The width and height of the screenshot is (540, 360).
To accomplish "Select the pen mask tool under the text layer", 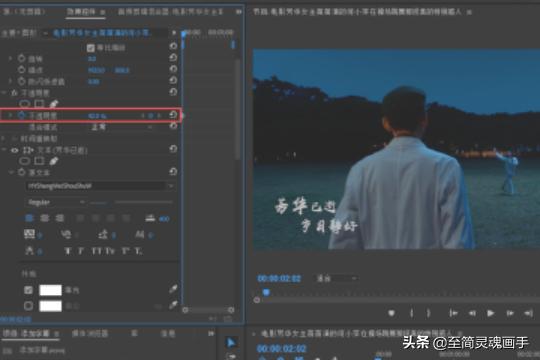I will click(x=54, y=161).
